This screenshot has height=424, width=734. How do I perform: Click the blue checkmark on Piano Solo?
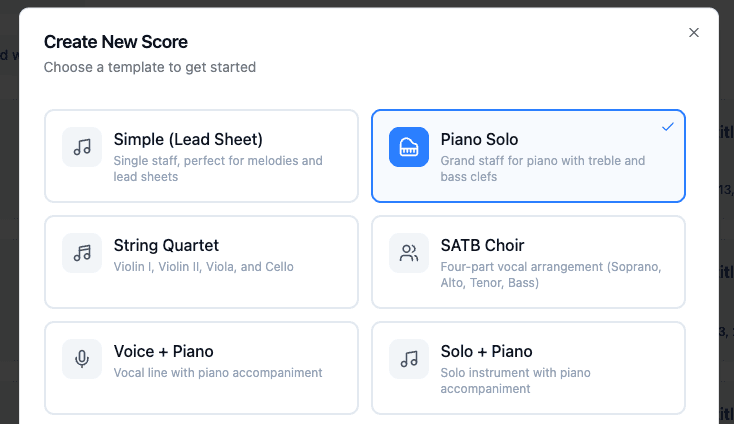tap(667, 127)
